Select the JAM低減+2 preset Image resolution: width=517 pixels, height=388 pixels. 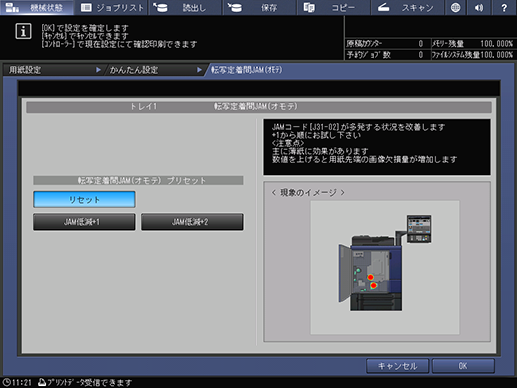tap(192, 222)
